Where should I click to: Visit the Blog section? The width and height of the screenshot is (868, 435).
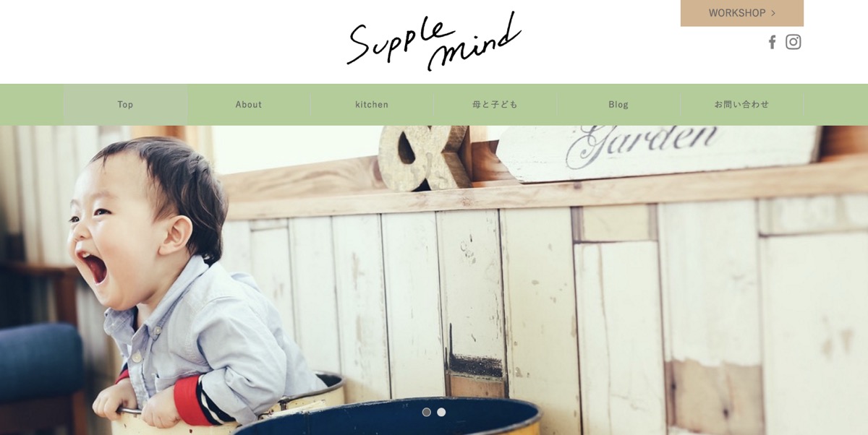tap(618, 105)
